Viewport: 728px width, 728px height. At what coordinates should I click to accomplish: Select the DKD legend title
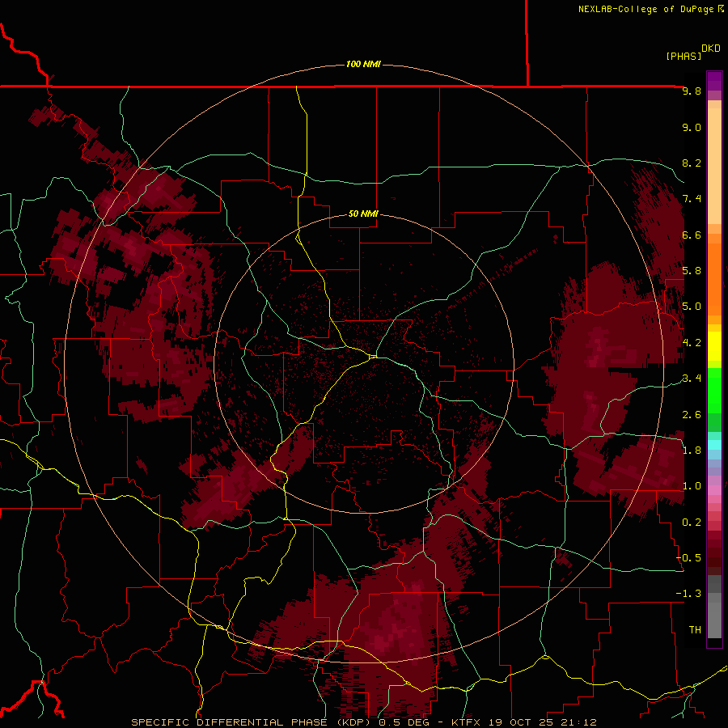[711, 49]
